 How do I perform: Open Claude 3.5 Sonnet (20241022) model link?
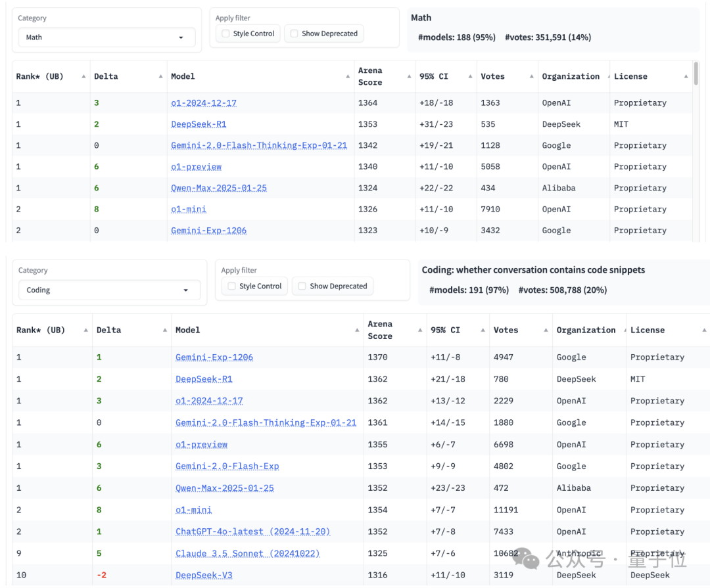248,553
